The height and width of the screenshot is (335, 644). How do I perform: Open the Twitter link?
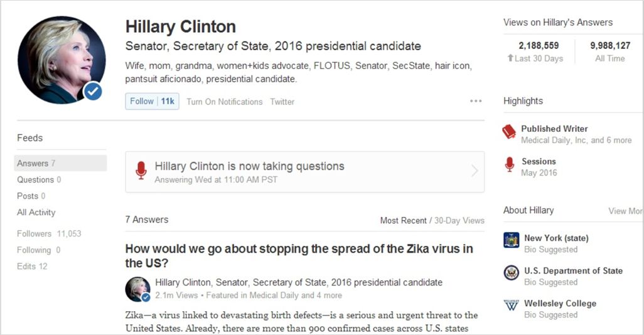coord(282,102)
